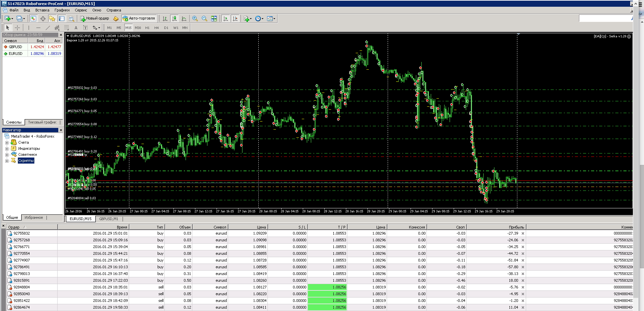
Task: Open chart menu triangle near EURUSD,M15
Action: pyautogui.click(x=68, y=36)
